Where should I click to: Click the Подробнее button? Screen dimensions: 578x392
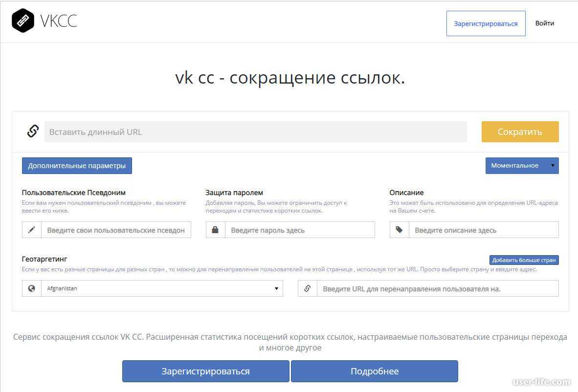(375, 371)
